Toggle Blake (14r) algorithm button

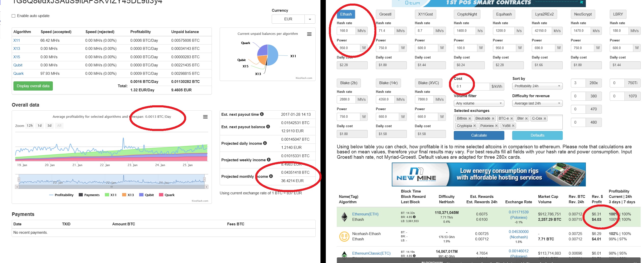pyautogui.click(x=388, y=83)
